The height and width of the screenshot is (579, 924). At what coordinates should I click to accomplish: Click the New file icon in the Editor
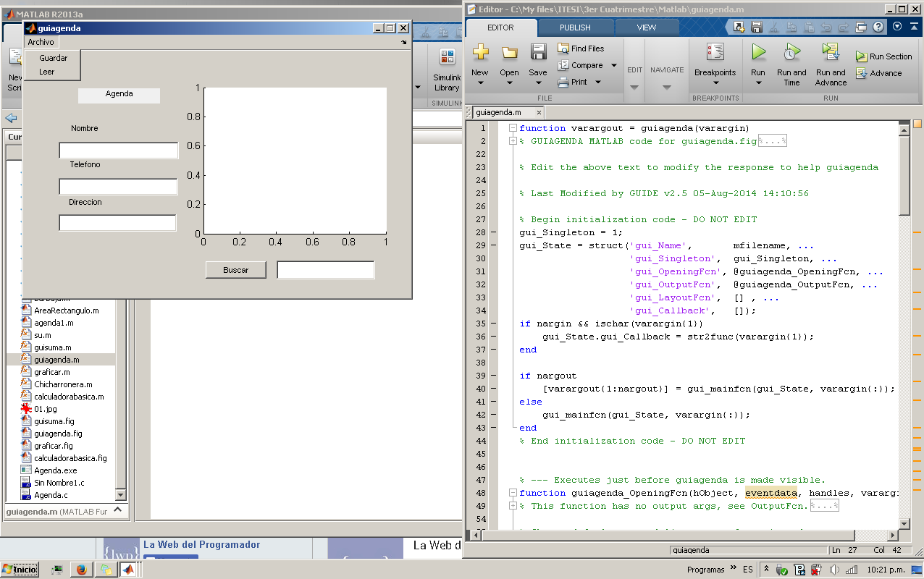click(x=480, y=52)
